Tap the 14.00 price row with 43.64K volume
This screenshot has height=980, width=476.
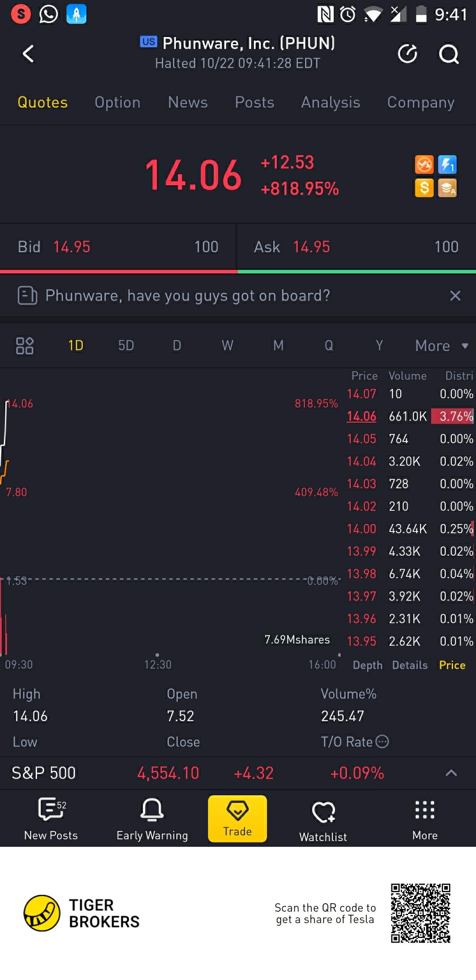[410, 529]
